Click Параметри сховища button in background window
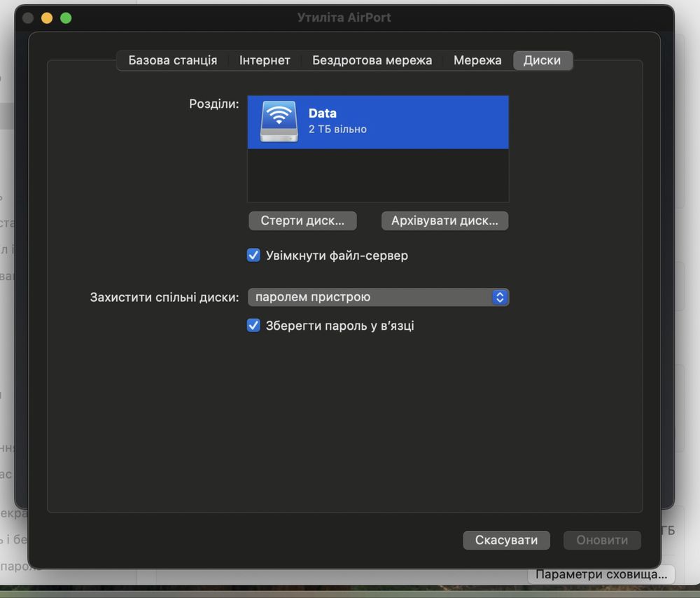The height and width of the screenshot is (598, 700). click(x=601, y=574)
